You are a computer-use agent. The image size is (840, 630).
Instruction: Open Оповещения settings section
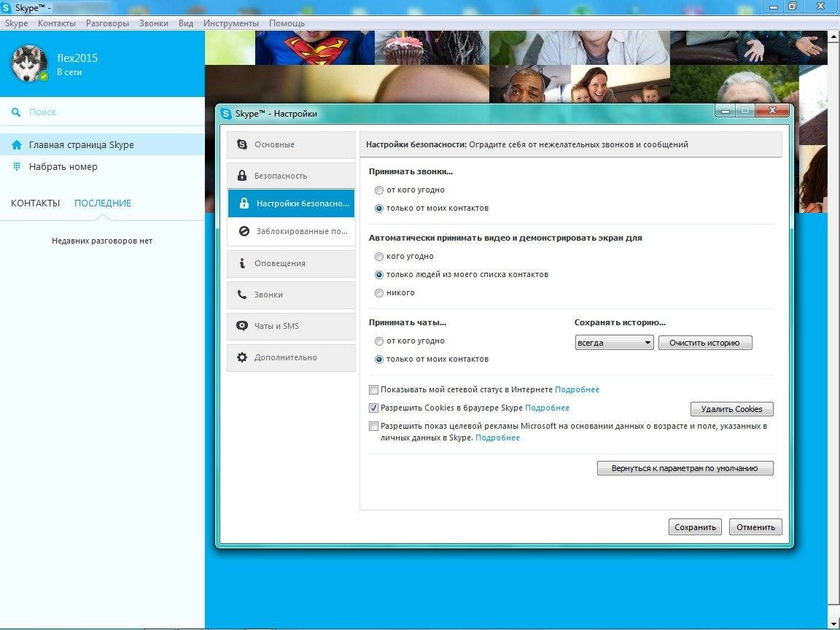tap(291, 263)
